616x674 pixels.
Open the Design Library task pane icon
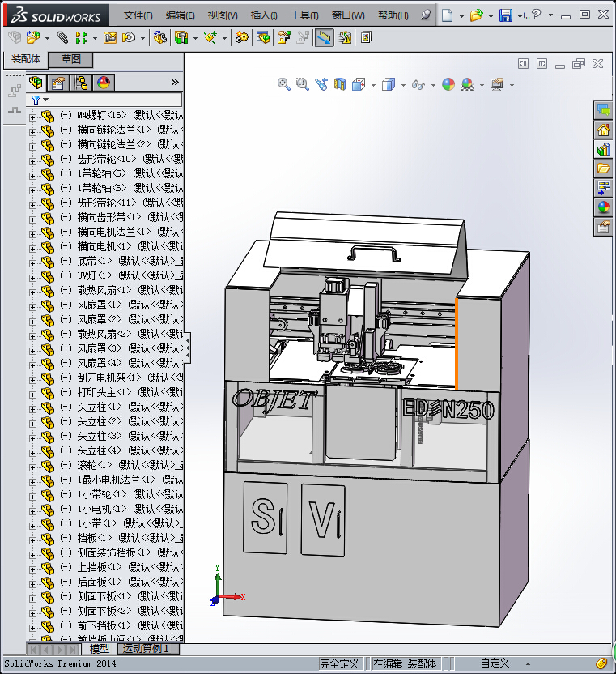click(603, 149)
